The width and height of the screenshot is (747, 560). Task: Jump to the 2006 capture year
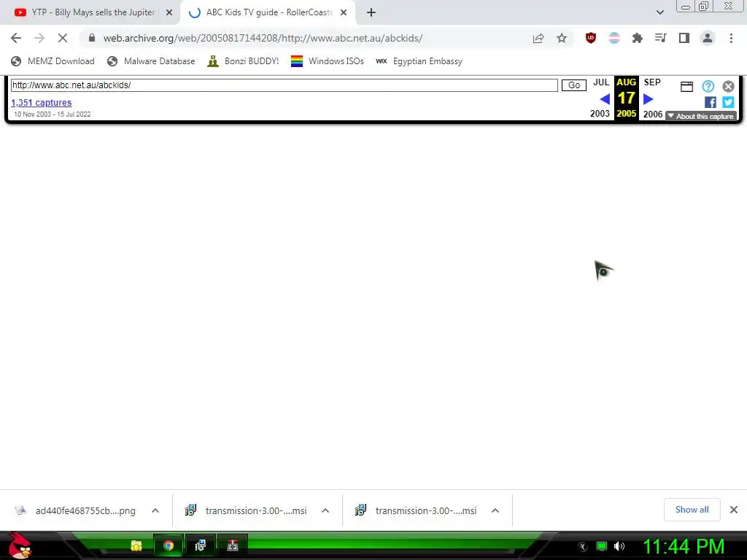653,114
